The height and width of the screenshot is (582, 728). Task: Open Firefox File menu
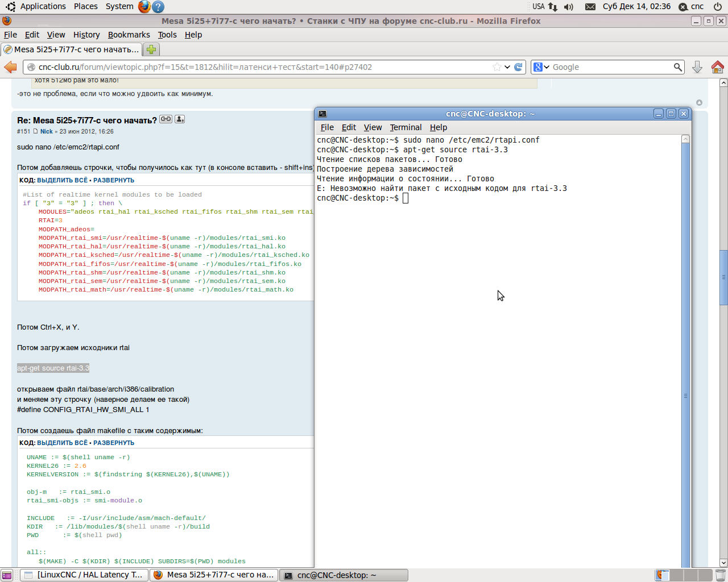tap(10, 35)
